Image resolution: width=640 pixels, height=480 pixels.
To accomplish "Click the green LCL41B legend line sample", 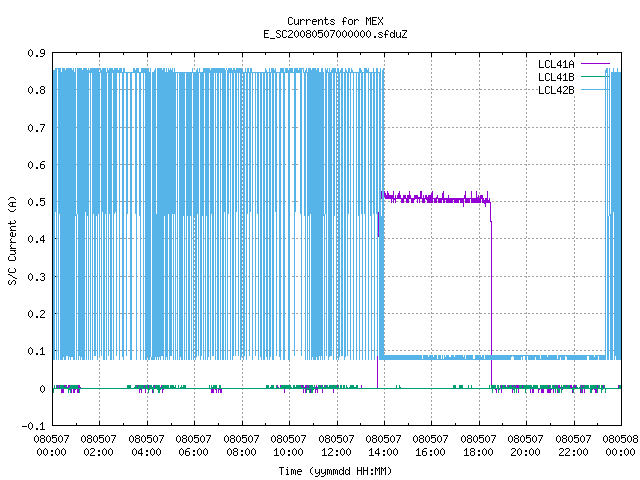I will (x=595, y=76).
